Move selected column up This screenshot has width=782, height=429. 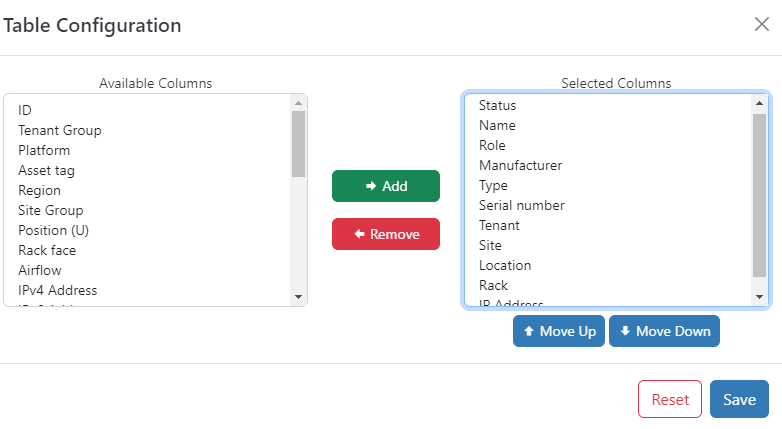pyautogui.click(x=559, y=331)
